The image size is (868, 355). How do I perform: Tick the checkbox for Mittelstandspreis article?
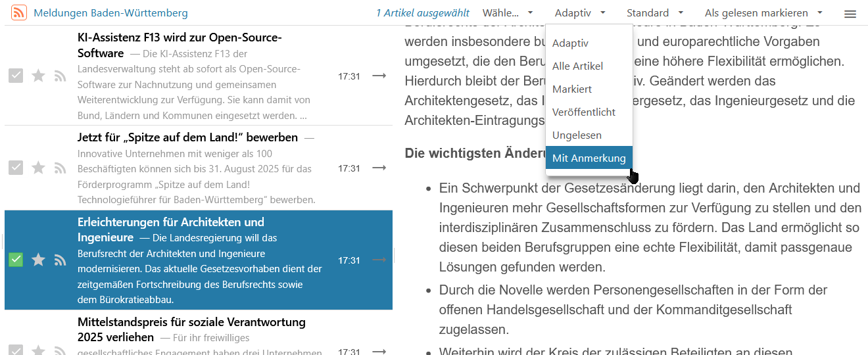point(16,350)
